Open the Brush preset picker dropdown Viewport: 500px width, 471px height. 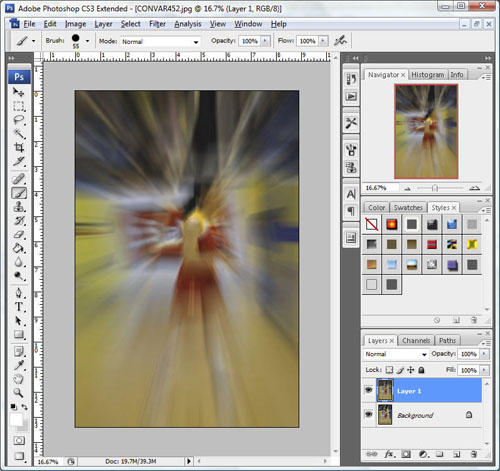click(87, 41)
